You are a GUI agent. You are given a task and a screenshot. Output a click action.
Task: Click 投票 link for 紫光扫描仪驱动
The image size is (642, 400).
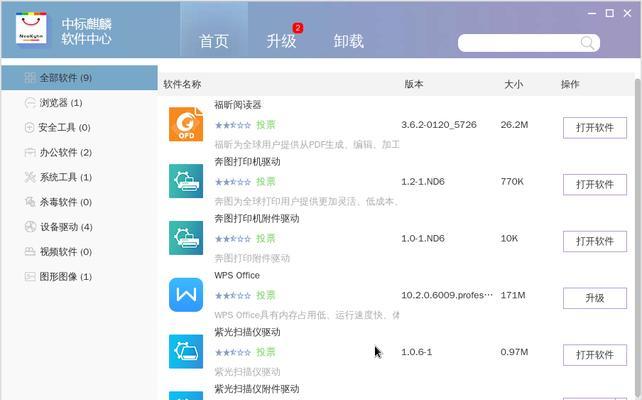266,352
